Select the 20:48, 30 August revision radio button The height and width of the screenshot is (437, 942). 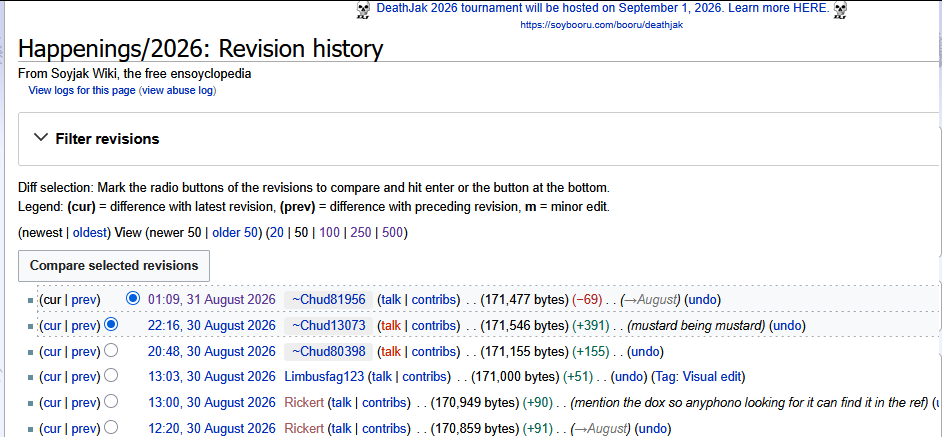click(x=111, y=350)
